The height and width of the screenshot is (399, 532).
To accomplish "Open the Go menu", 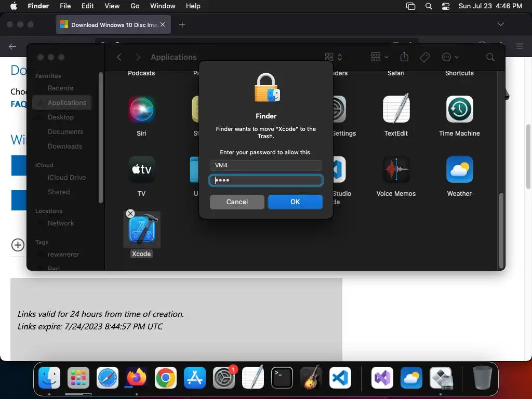I will [135, 6].
